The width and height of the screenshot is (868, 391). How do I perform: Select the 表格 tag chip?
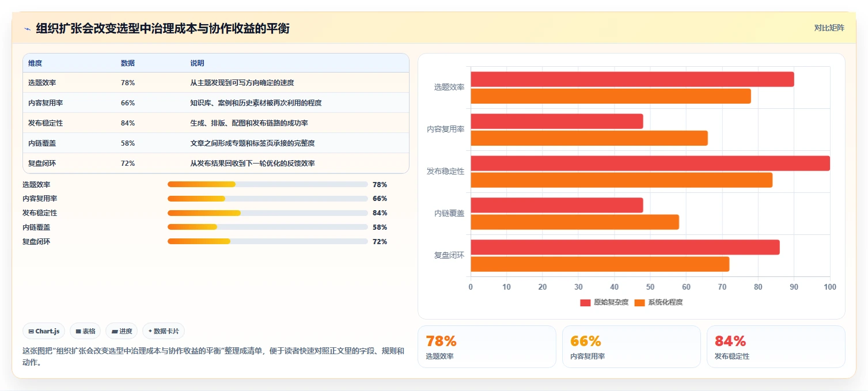85,331
